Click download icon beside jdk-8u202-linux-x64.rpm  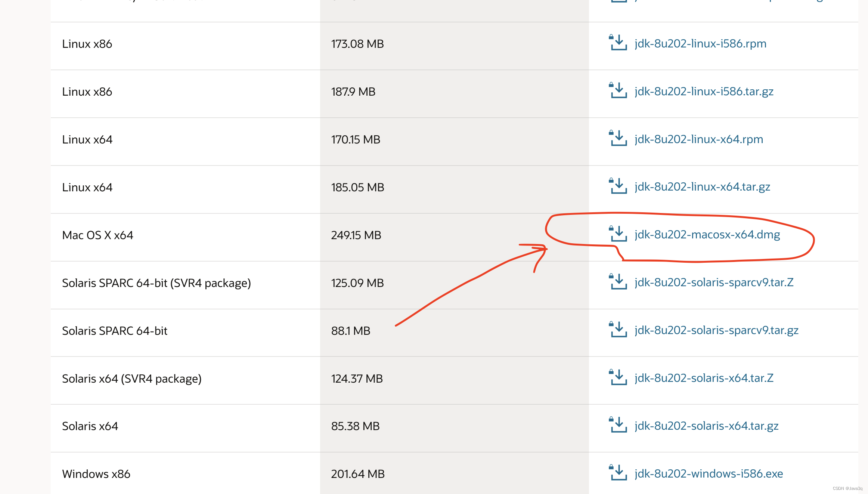coord(618,139)
